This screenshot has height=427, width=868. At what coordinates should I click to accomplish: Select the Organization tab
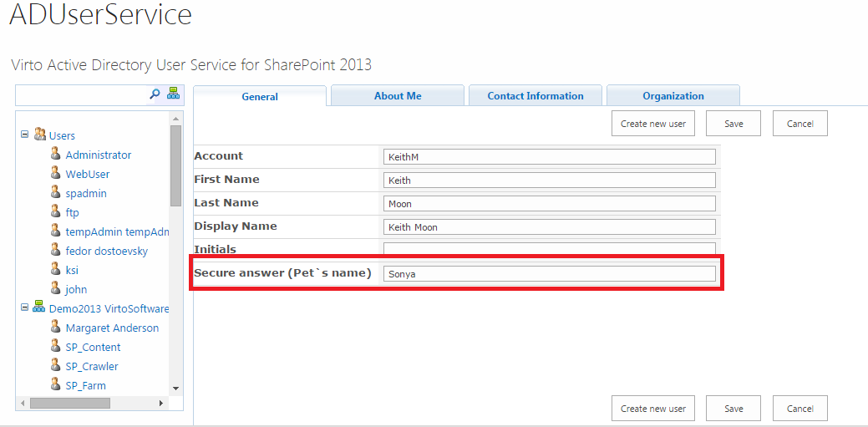(x=673, y=96)
